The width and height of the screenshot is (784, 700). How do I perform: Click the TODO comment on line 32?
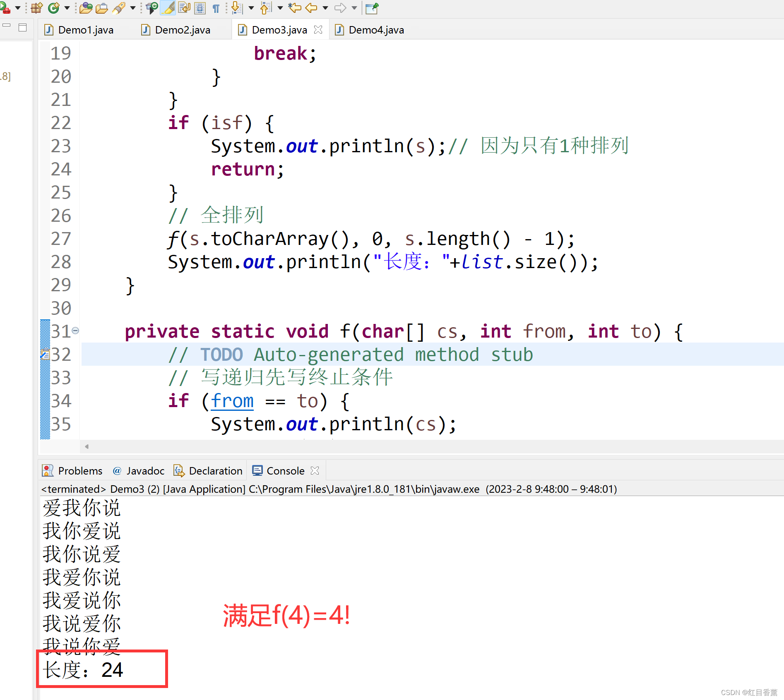click(x=351, y=355)
